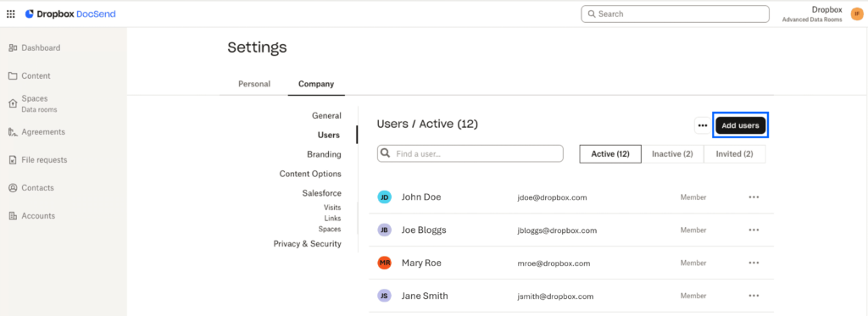Open Jane Smith's row options menu
The height and width of the screenshot is (316, 868).
point(754,296)
